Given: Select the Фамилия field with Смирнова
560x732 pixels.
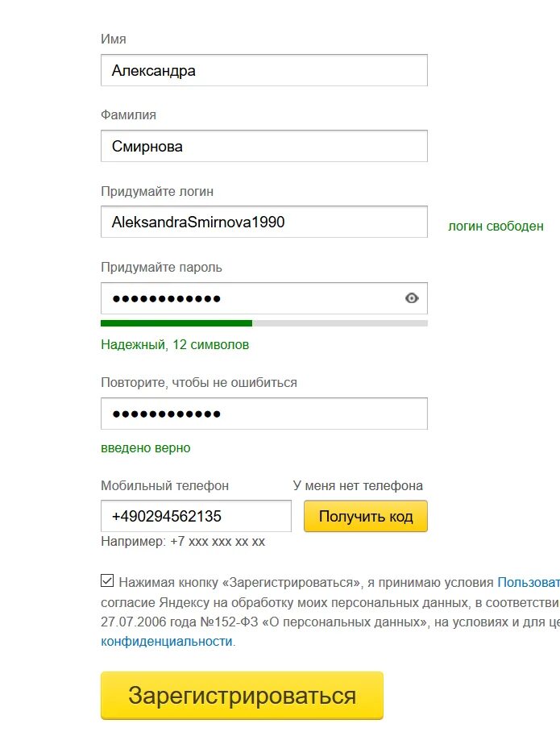Looking at the screenshot, I should point(264,146).
